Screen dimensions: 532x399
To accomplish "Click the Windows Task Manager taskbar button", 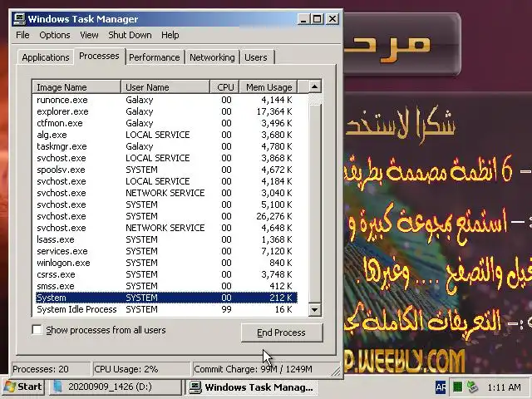I will click(x=253, y=387).
